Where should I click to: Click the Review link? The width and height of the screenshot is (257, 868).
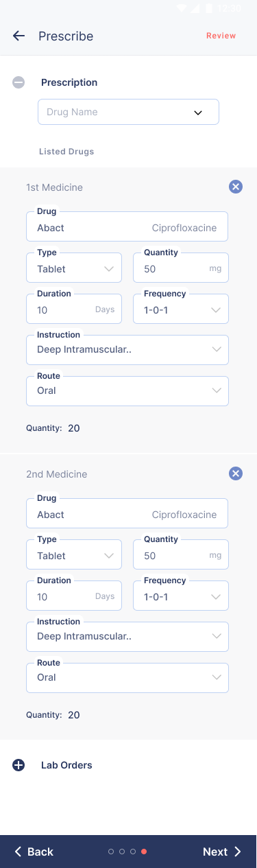pos(221,36)
